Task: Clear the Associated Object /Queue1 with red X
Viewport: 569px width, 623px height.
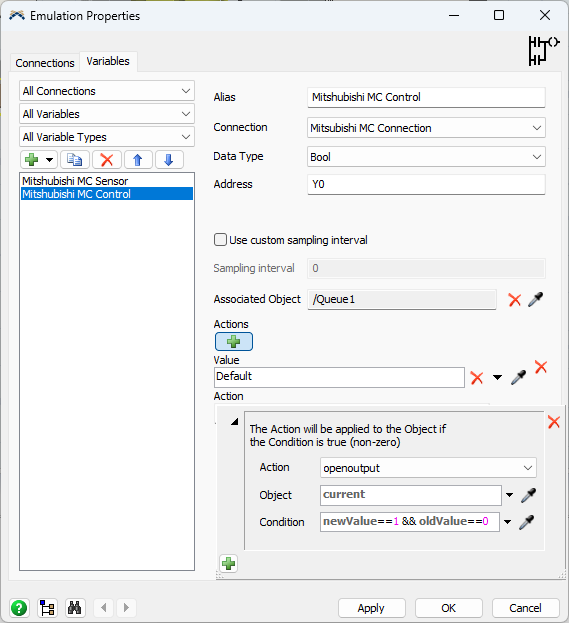Action: pos(515,300)
